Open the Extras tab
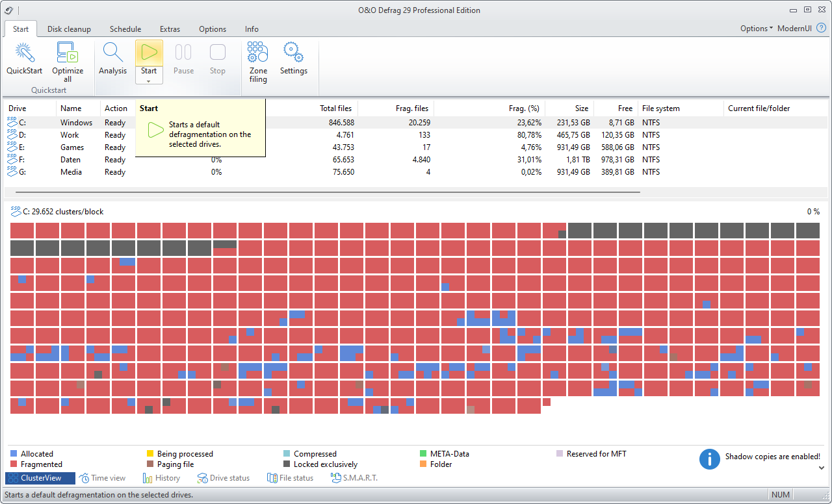 [x=170, y=29]
